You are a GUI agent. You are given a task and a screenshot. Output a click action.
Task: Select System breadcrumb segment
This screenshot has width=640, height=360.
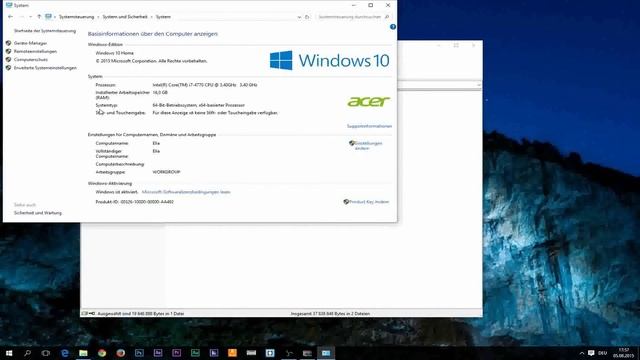[163, 17]
